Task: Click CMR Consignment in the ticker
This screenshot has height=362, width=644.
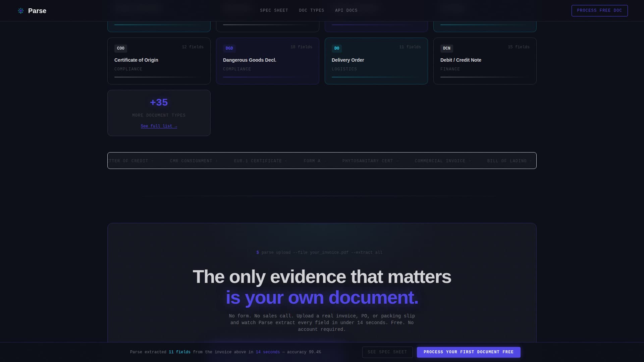Action: point(191,161)
